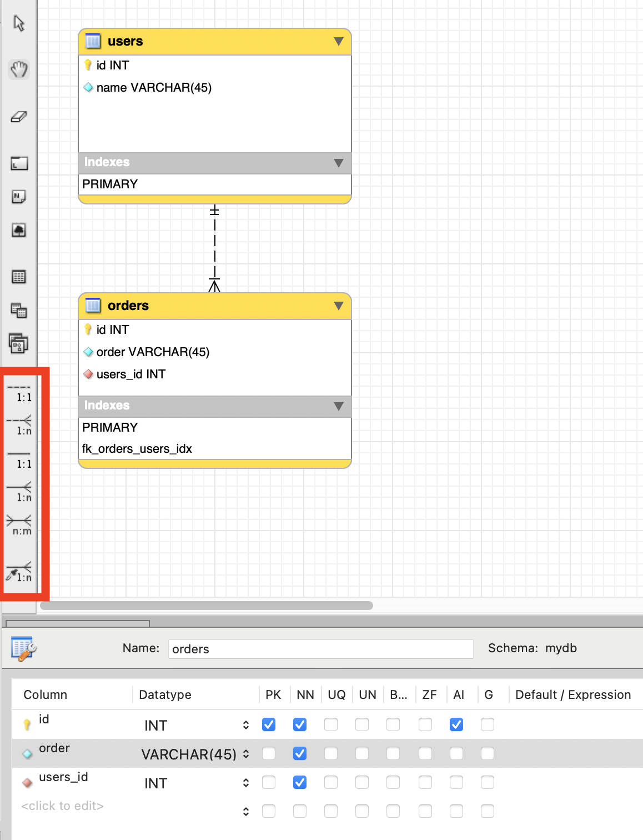Click the table editor icon beside Name
Image resolution: width=643 pixels, height=840 pixels.
point(23,648)
